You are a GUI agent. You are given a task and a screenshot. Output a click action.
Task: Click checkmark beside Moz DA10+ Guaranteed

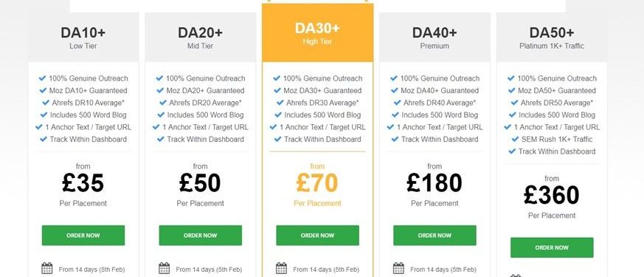click(43, 90)
